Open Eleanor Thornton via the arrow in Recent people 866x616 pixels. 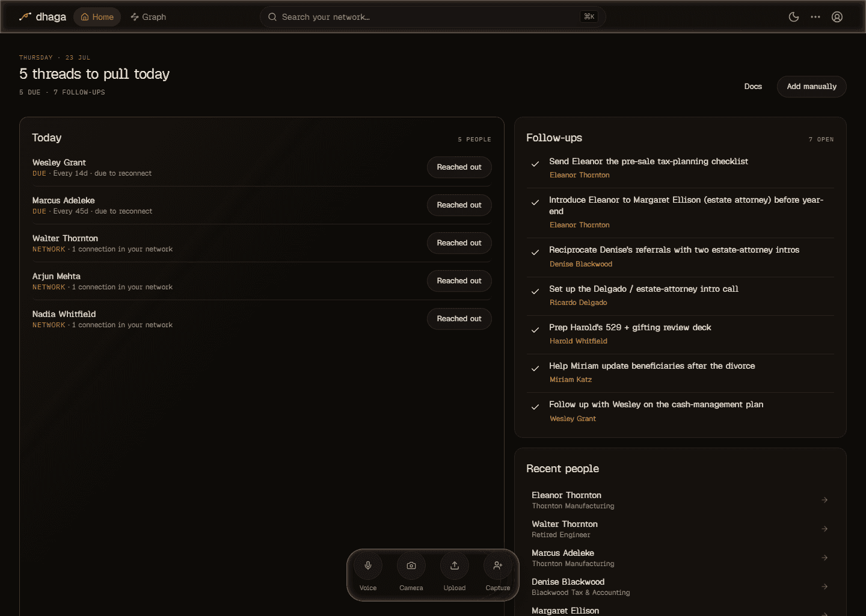click(x=825, y=500)
